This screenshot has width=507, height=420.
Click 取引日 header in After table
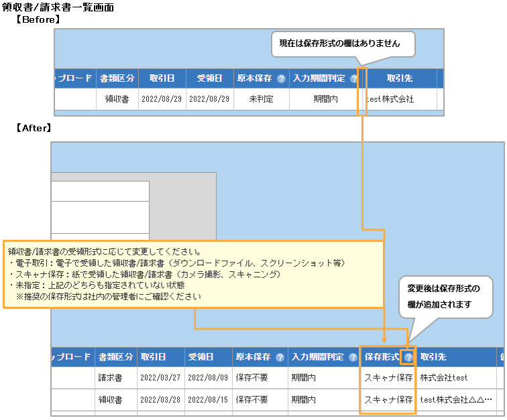pyautogui.click(x=161, y=358)
